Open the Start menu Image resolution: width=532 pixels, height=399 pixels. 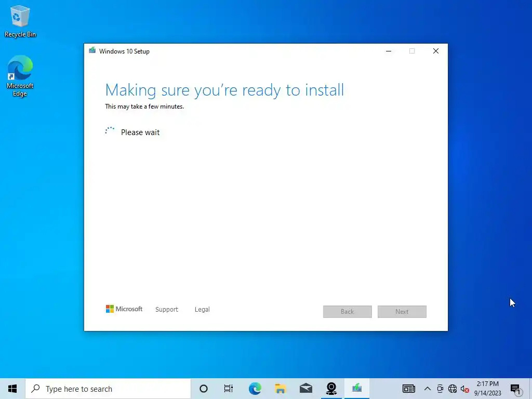click(x=12, y=389)
